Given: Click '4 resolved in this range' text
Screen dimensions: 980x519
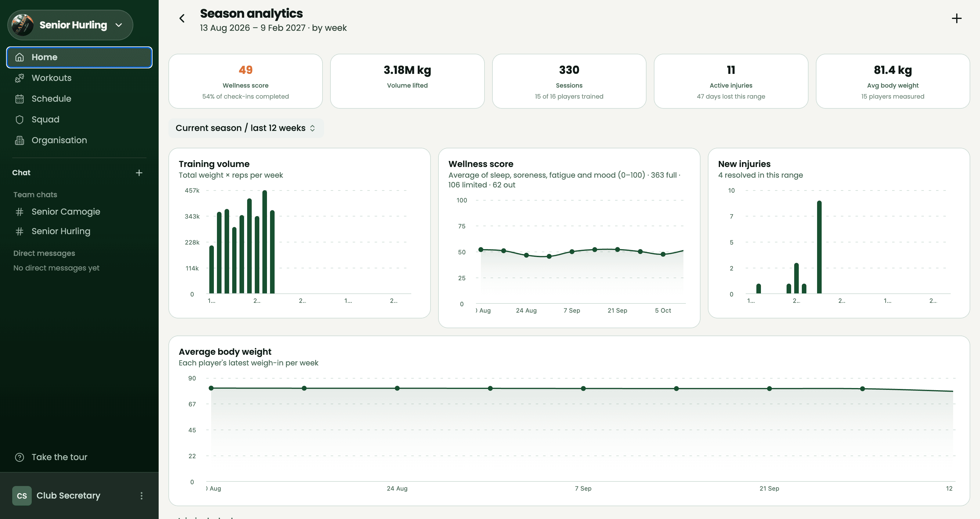Looking at the screenshot, I should pos(761,175).
